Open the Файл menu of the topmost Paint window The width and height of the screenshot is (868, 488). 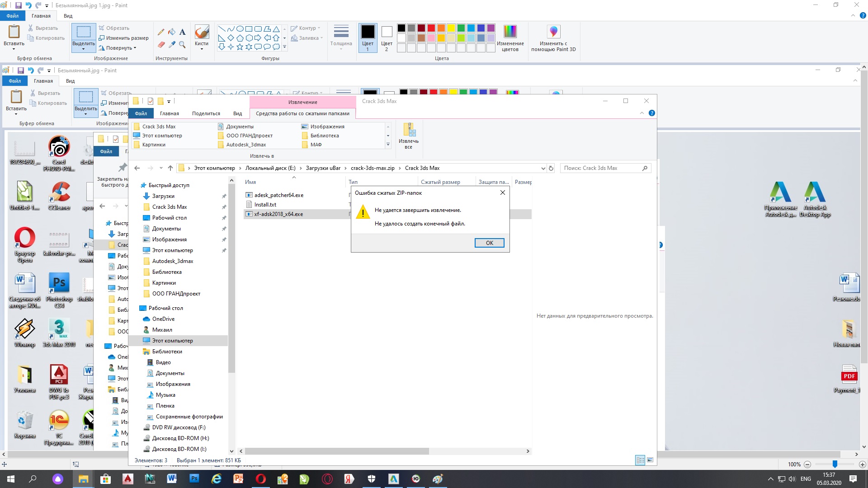tap(12, 16)
